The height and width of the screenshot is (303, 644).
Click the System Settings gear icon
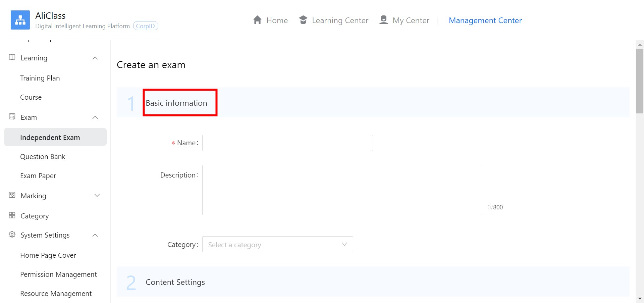[x=12, y=234]
